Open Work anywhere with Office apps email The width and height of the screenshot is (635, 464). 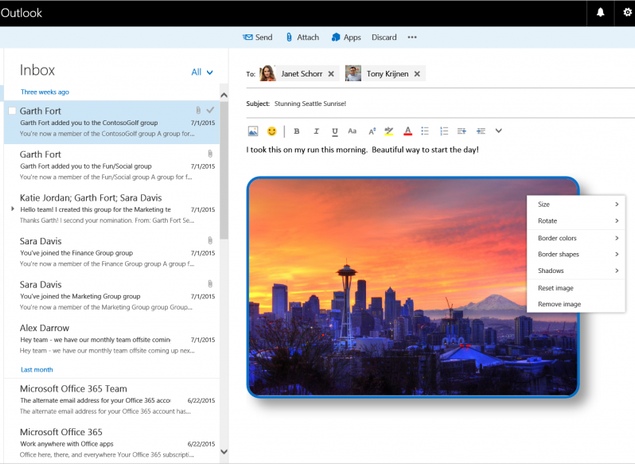pyautogui.click(x=112, y=443)
